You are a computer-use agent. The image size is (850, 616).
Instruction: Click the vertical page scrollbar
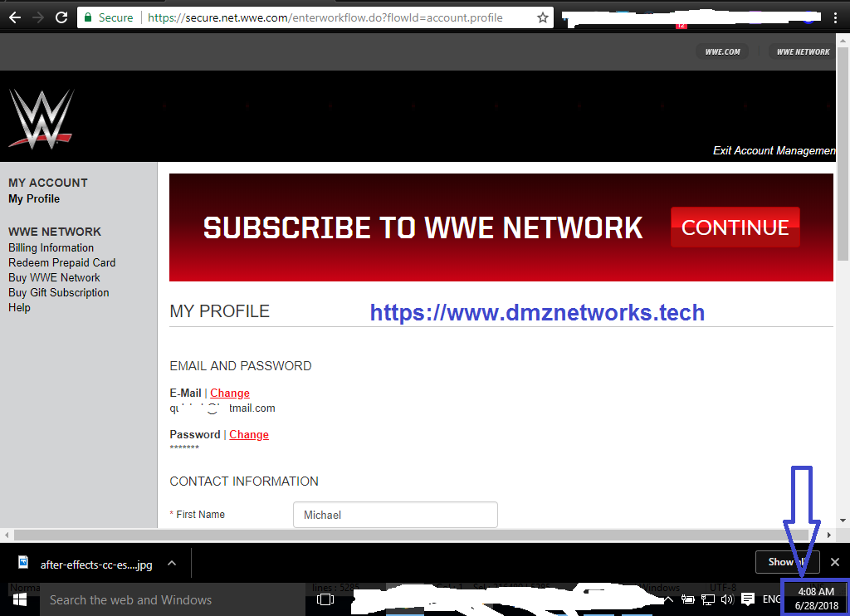pos(843,154)
